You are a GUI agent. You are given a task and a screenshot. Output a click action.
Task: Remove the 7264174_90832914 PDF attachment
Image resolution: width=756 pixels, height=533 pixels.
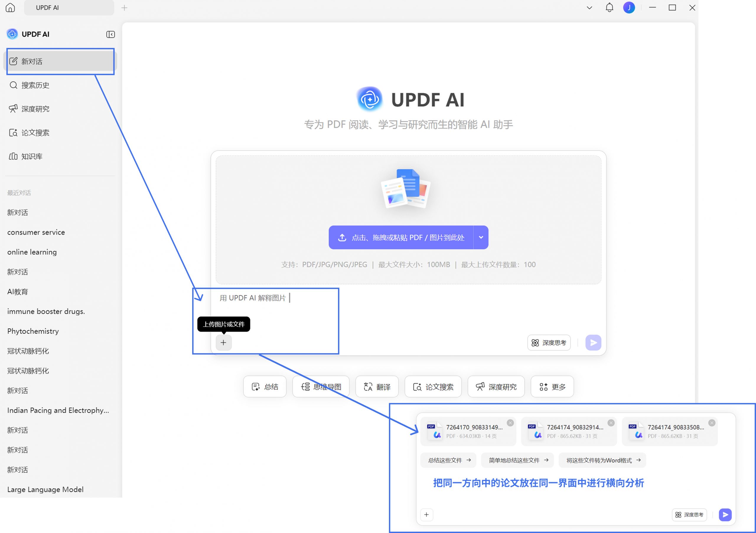pyautogui.click(x=611, y=423)
